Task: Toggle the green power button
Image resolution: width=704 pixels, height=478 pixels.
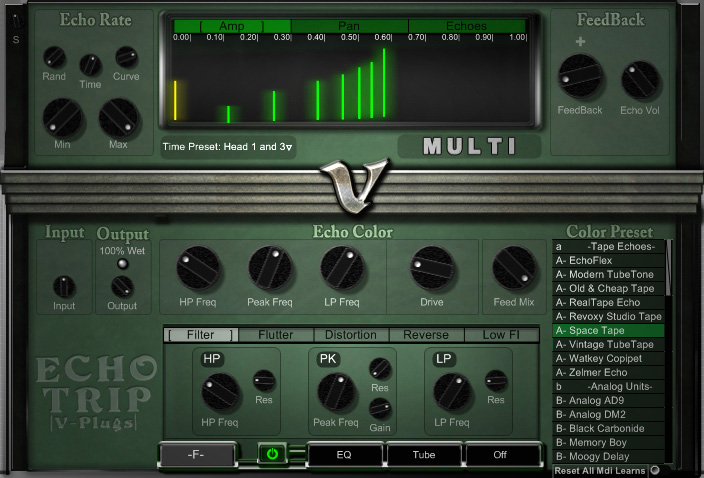Action: tap(272, 454)
